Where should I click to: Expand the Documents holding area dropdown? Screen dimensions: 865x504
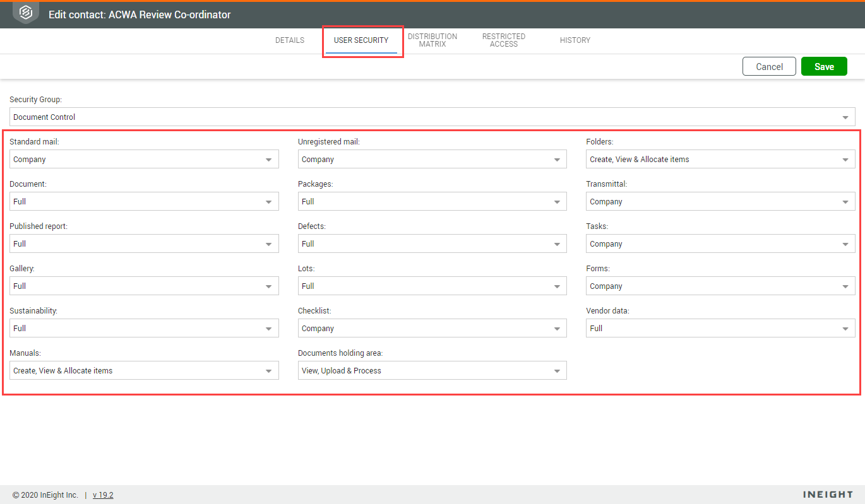432,371
